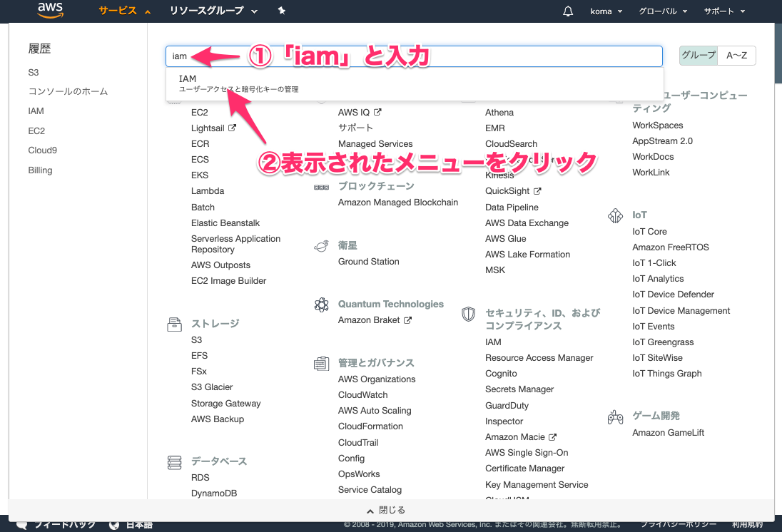Click the Quantum Technologies atom icon
The height and width of the screenshot is (532, 782).
tap(321, 304)
